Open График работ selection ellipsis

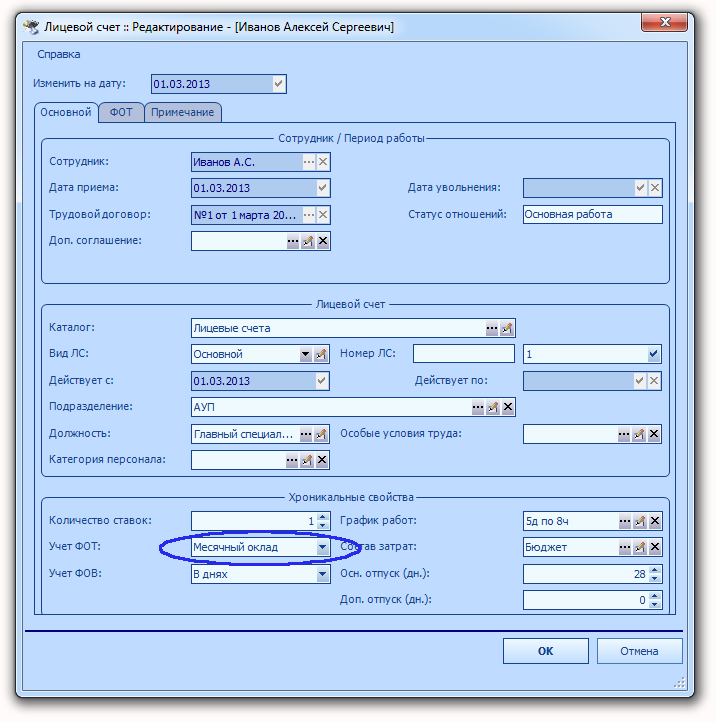pyautogui.click(x=624, y=521)
